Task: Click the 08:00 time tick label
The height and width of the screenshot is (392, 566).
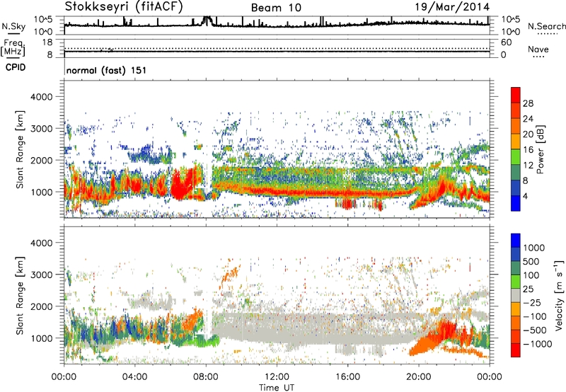Action: tap(206, 377)
